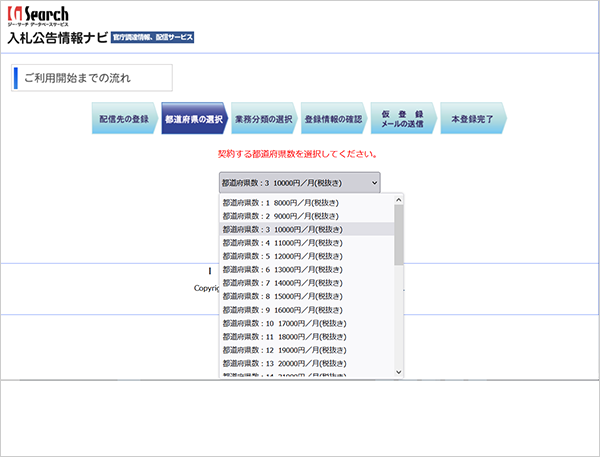Click the 官庁調達情報 配信サービス badge
This screenshot has height=457, width=600.
pyautogui.click(x=152, y=37)
